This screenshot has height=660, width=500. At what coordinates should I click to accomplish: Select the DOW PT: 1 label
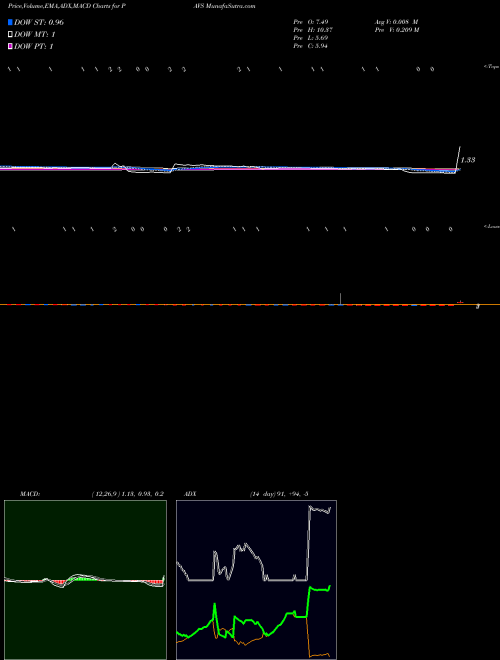tap(34, 46)
